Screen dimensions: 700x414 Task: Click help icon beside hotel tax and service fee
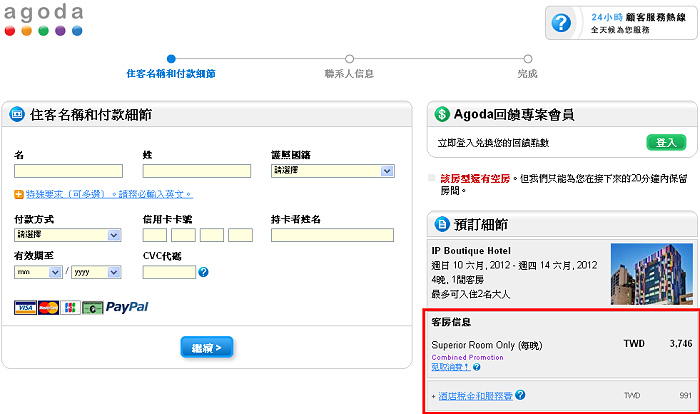520,395
